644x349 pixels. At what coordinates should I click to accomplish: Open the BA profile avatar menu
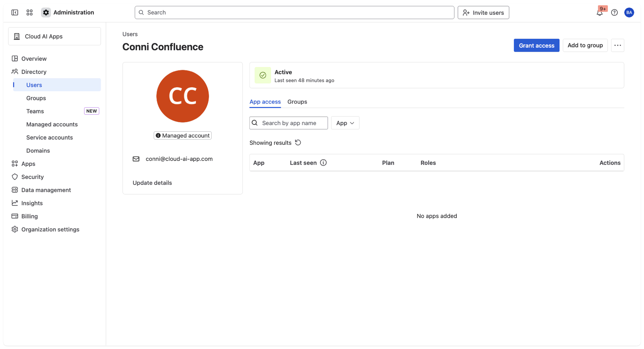tap(629, 12)
